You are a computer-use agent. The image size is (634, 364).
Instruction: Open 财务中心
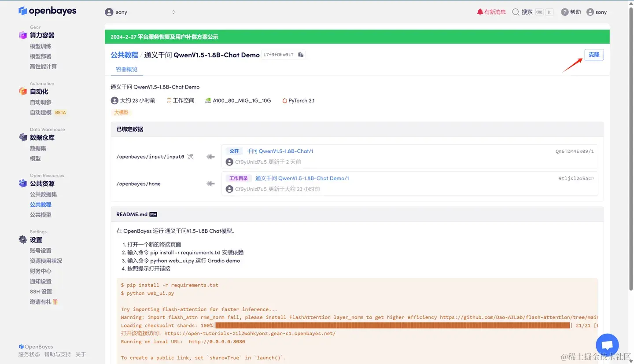(x=41, y=271)
